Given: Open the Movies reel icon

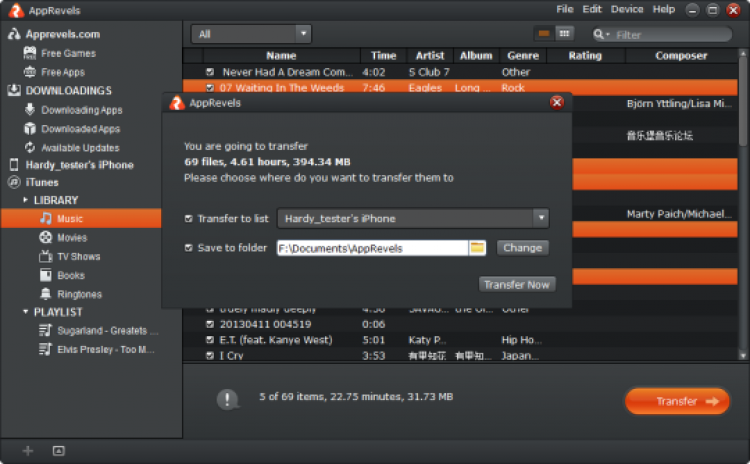Looking at the screenshot, I should 45,237.
